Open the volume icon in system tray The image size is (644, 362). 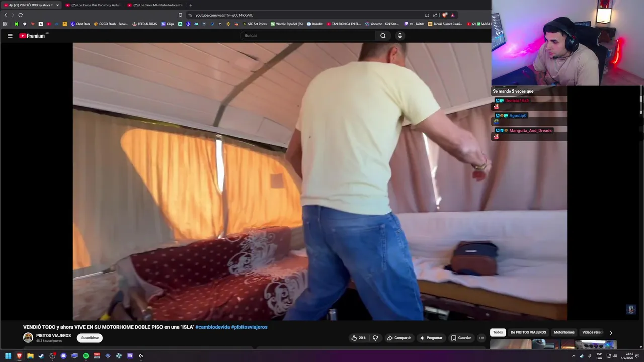pos(614,356)
